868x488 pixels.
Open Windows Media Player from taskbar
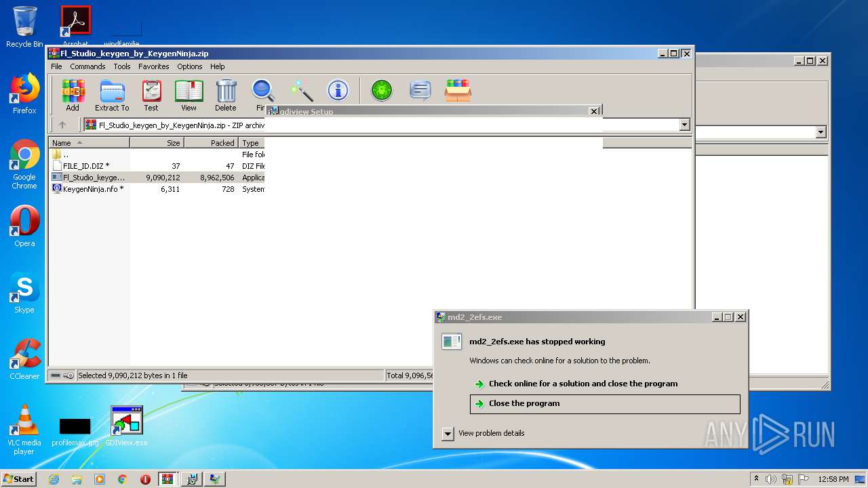100,479
